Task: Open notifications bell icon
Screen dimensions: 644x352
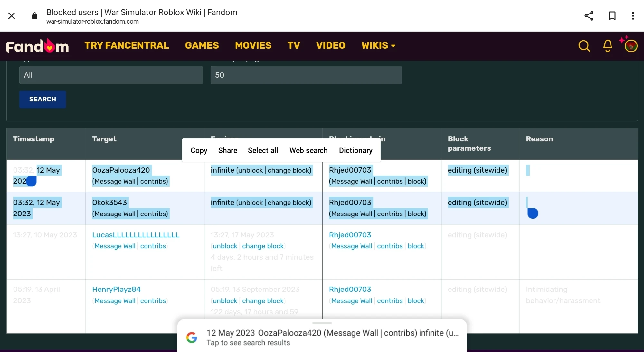Action: click(607, 46)
